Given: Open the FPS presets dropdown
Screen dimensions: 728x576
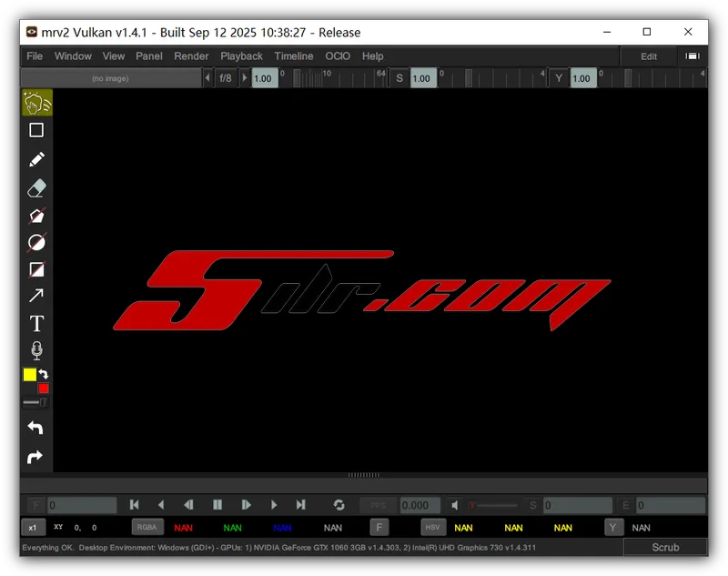Looking at the screenshot, I should point(379,505).
